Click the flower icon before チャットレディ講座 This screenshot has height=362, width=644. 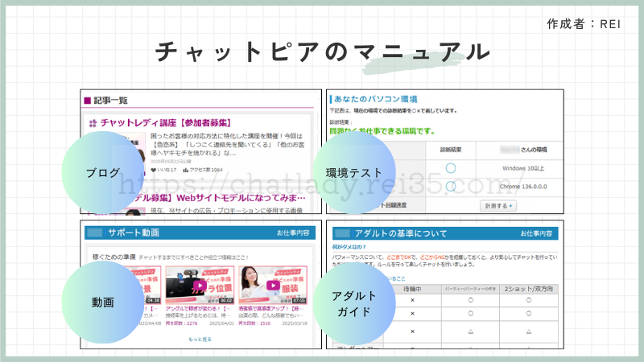click(x=93, y=123)
